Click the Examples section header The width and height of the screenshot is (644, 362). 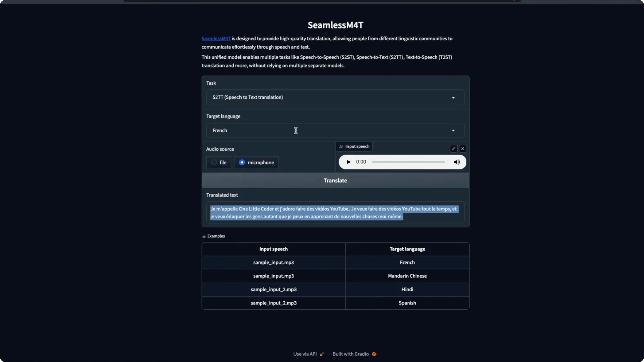(216, 236)
